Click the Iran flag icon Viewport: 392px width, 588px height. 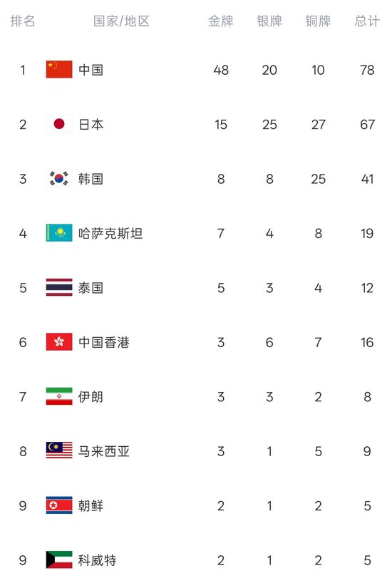(59, 396)
